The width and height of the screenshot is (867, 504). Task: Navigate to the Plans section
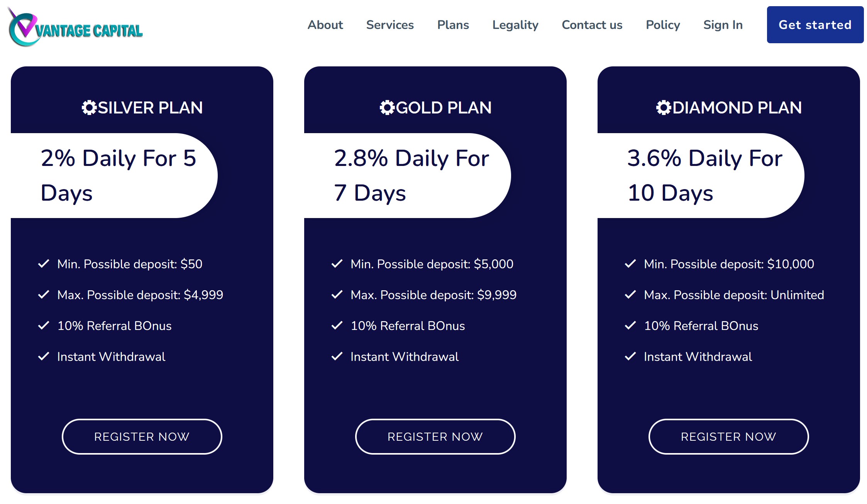click(453, 25)
